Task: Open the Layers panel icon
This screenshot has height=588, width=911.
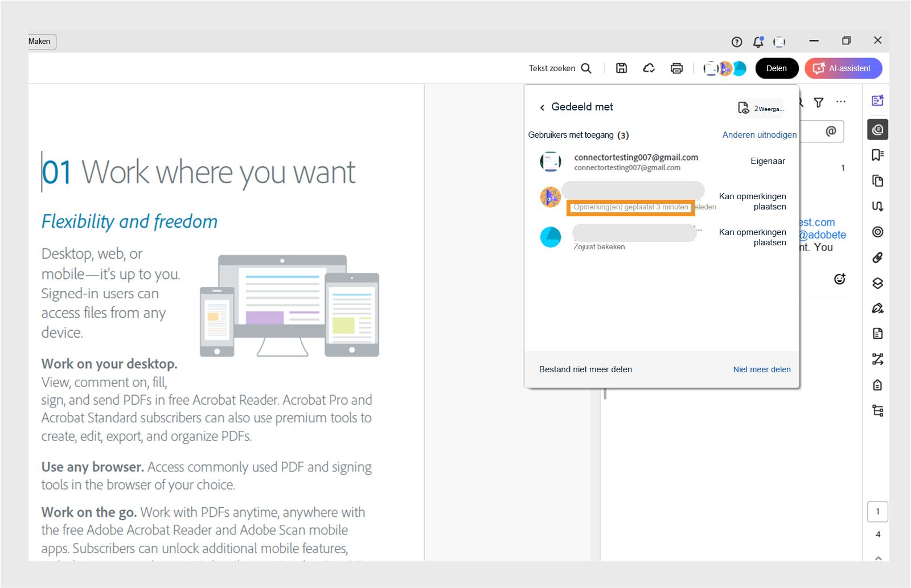Action: [x=877, y=283]
